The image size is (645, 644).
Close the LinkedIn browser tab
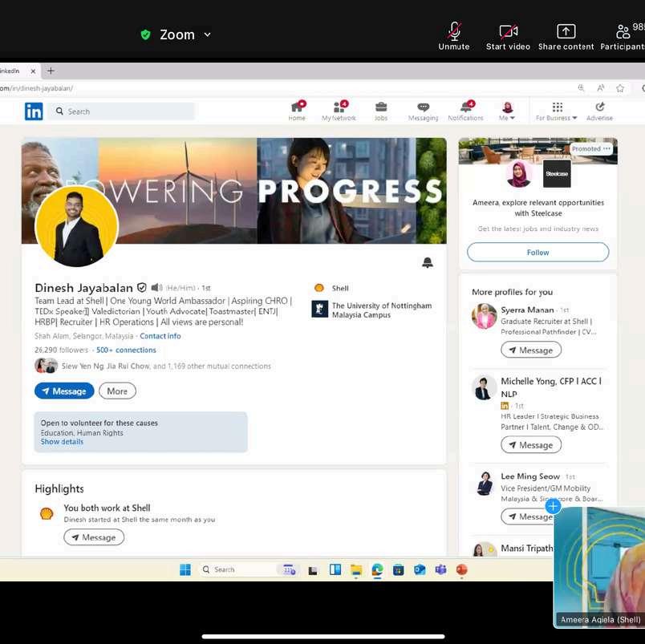coord(34,71)
